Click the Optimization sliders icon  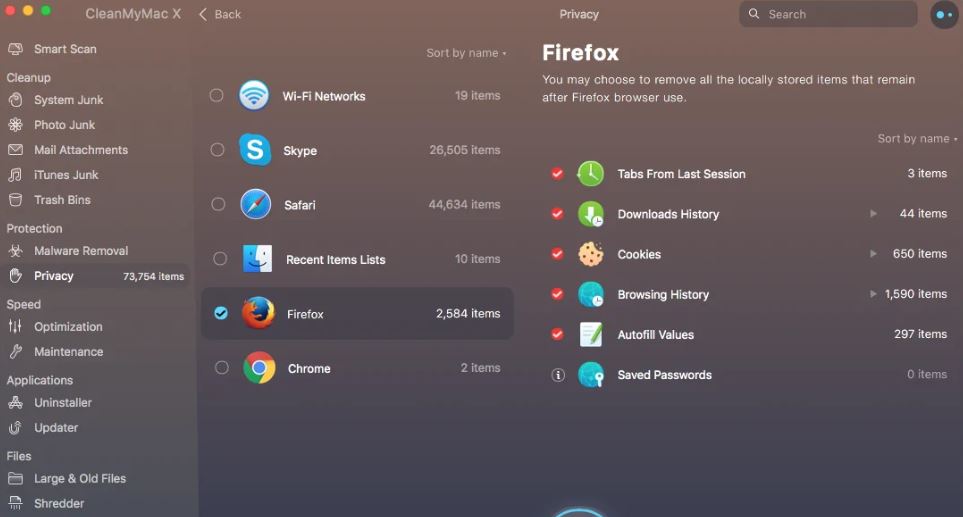[15, 327]
